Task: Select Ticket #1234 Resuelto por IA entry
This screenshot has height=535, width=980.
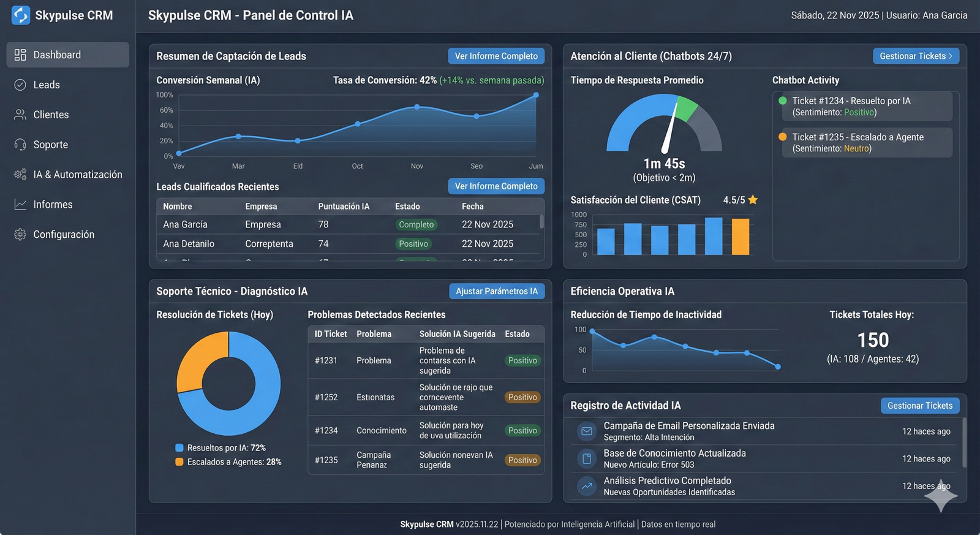Action: point(865,107)
